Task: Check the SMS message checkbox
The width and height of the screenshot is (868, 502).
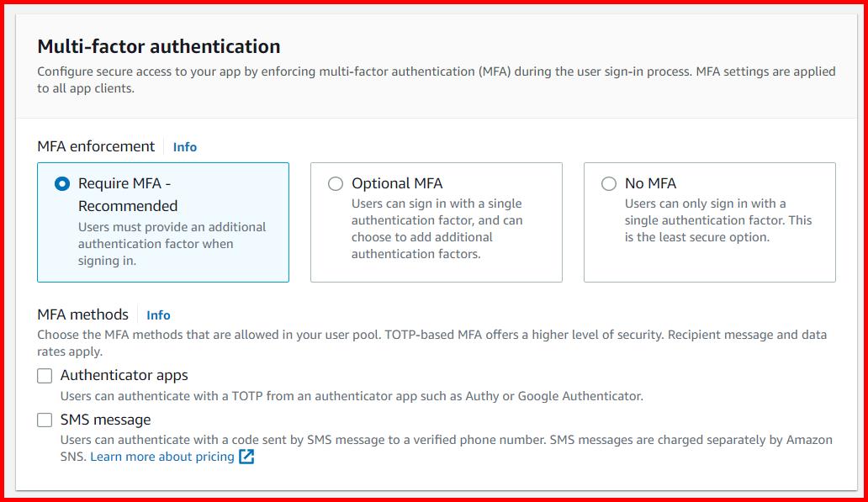Action: click(45, 420)
